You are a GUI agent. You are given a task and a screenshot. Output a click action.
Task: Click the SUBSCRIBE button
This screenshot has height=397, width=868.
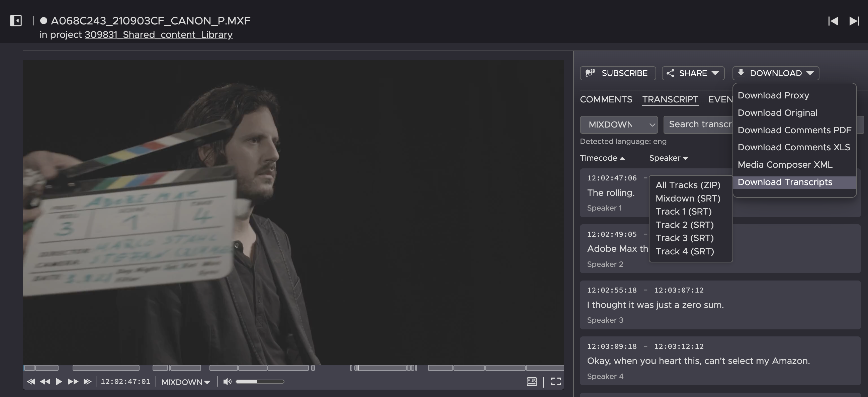point(618,73)
